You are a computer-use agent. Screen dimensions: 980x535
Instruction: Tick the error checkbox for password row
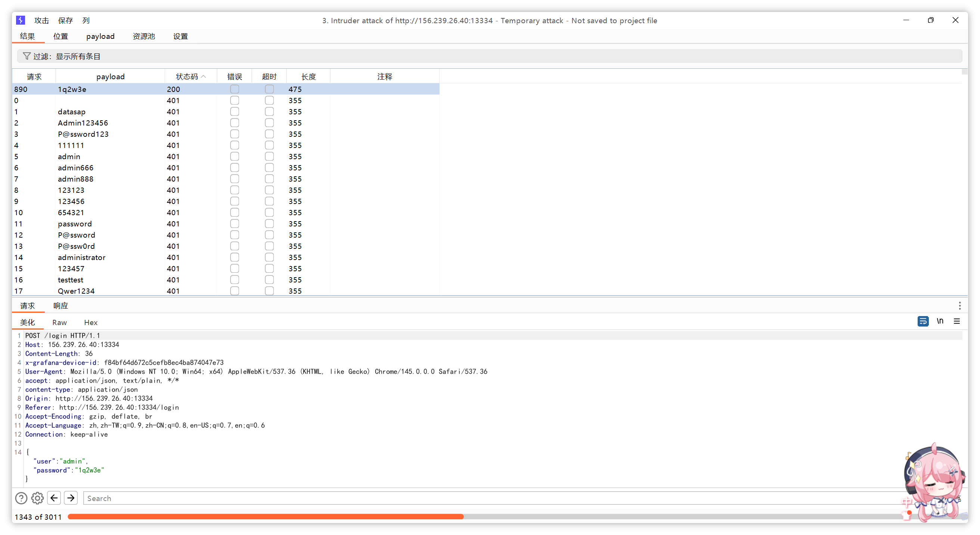234,224
